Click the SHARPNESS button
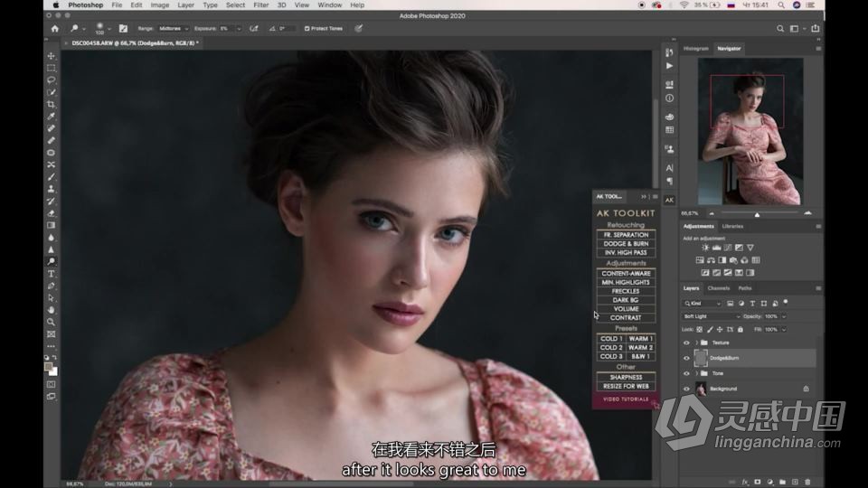The height and width of the screenshot is (488, 868). [626, 378]
